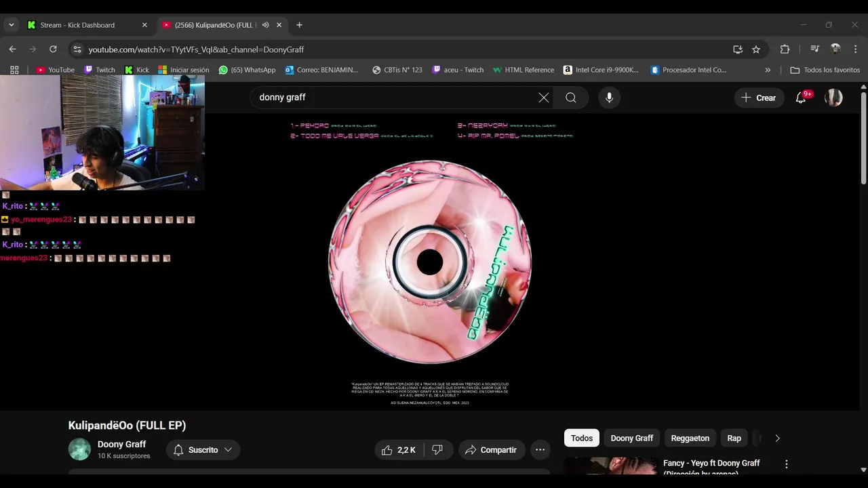
Task: Go back to the previous page
Action: click(x=12, y=49)
